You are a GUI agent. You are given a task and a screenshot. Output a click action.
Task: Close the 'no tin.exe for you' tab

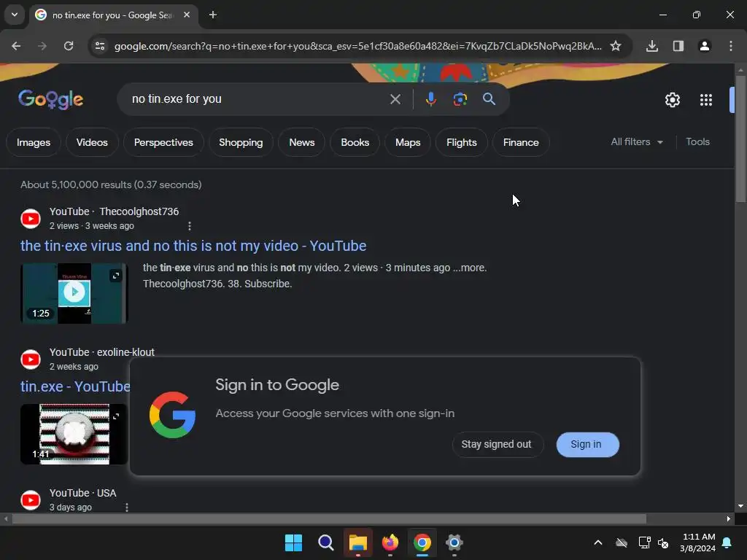click(187, 15)
